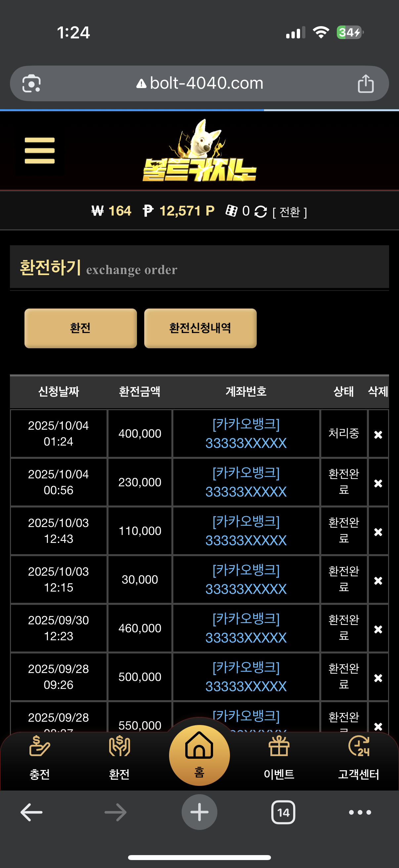Open a new browser tab with plus

199,812
